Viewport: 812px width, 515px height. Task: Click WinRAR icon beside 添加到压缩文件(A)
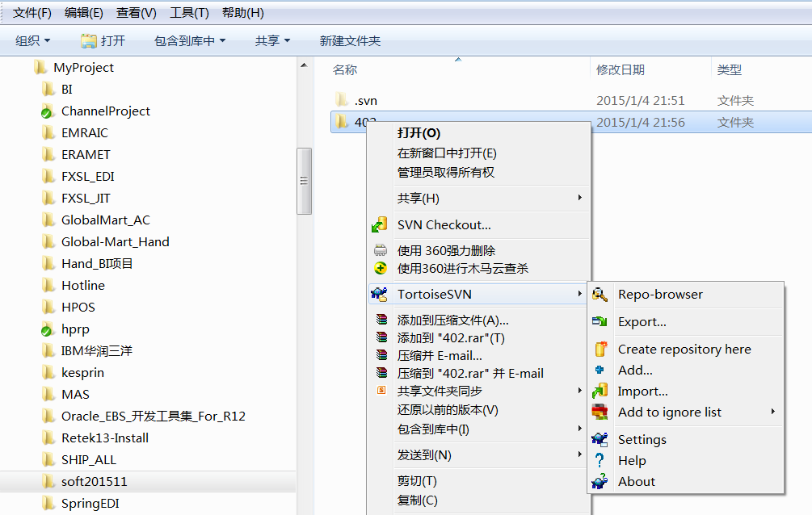tap(381, 320)
